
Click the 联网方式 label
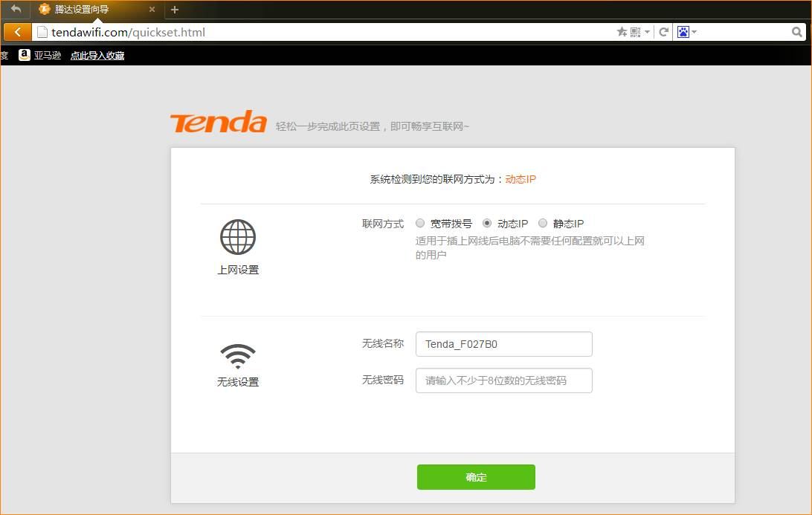click(383, 224)
